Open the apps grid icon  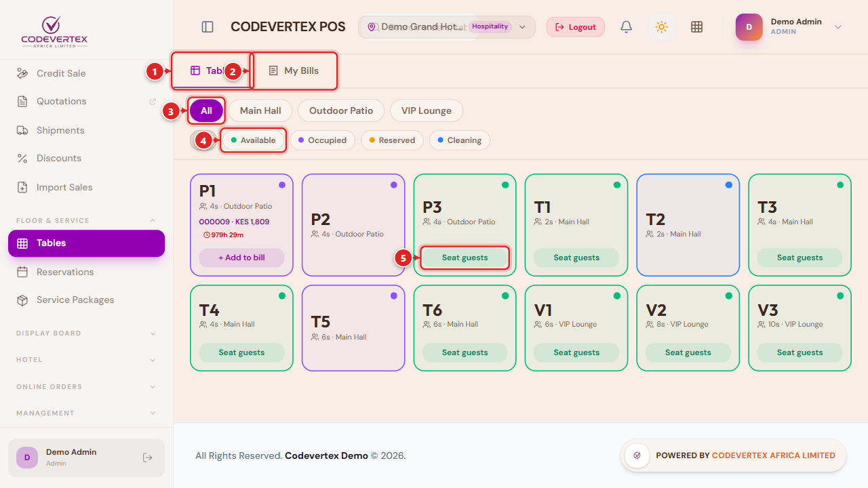[696, 27]
